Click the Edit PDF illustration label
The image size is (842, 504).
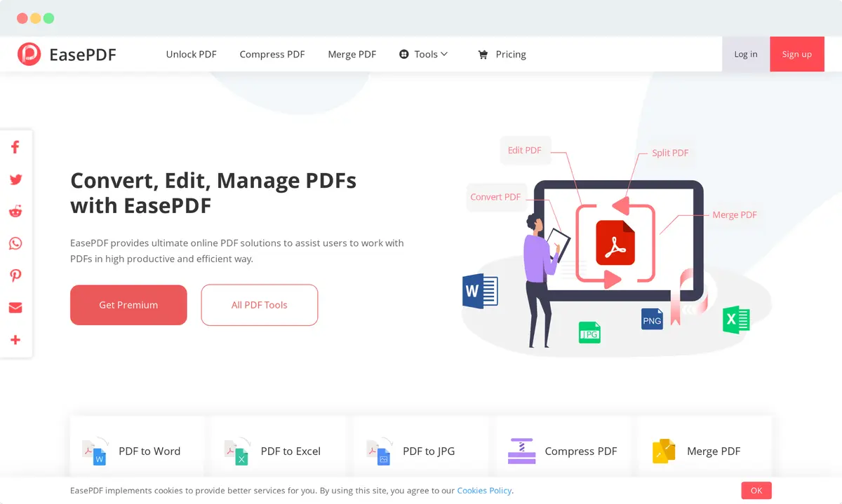[x=525, y=150]
